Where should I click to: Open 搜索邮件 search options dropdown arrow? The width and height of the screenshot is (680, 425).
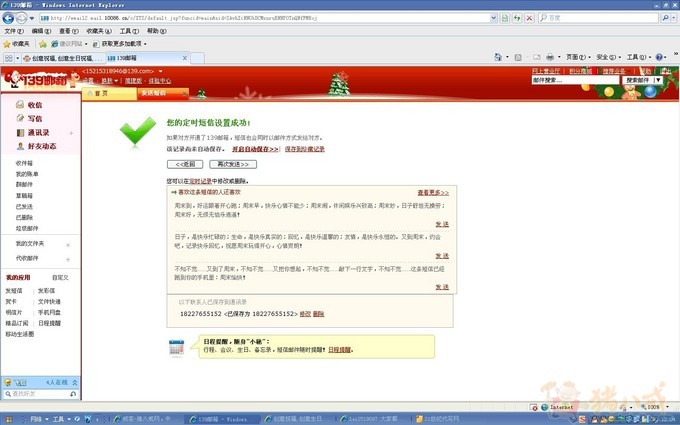tap(658, 80)
